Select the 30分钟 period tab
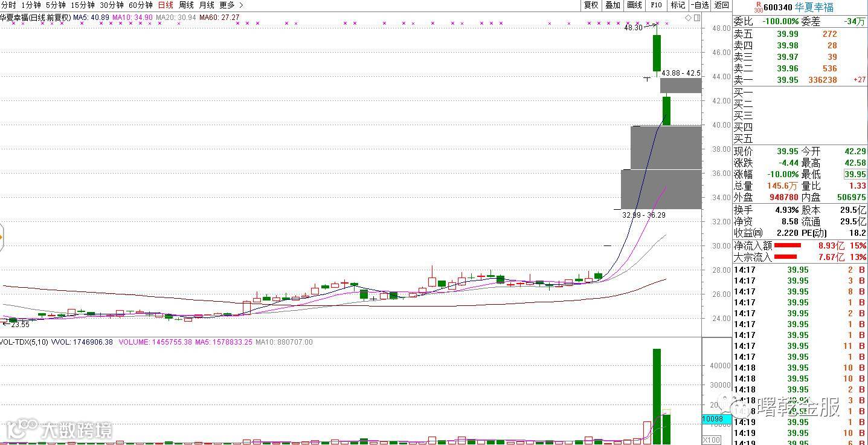This screenshot has height=445, width=868. (112, 5)
